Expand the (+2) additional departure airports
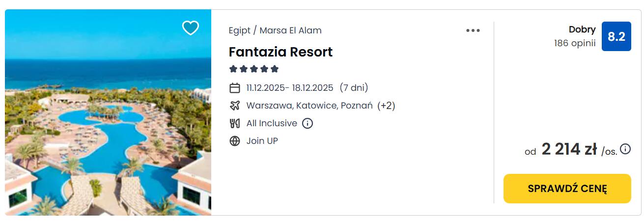 click(x=386, y=106)
